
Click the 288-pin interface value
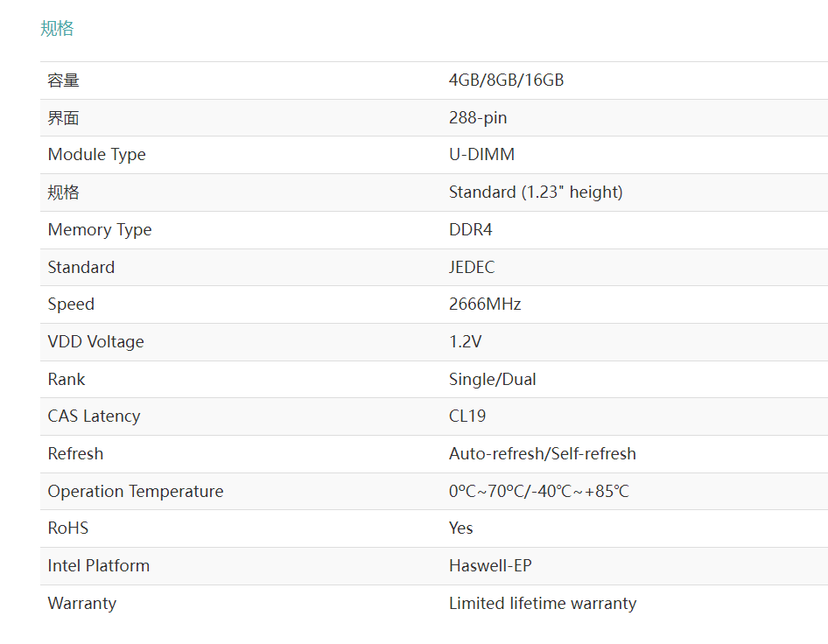click(x=478, y=118)
